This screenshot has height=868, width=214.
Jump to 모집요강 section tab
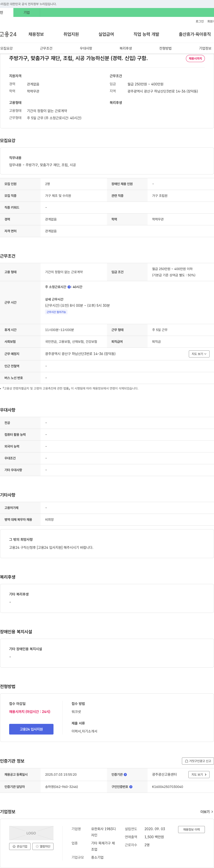click(x=6, y=48)
